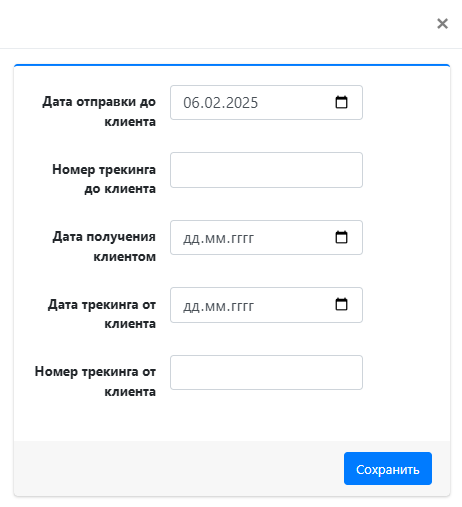Image resolution: width=462 pixels, height=507 pixels.
Task: Select гггг placeholder in Дата трекинга от клиента
Action: click(x=242, y=306)
